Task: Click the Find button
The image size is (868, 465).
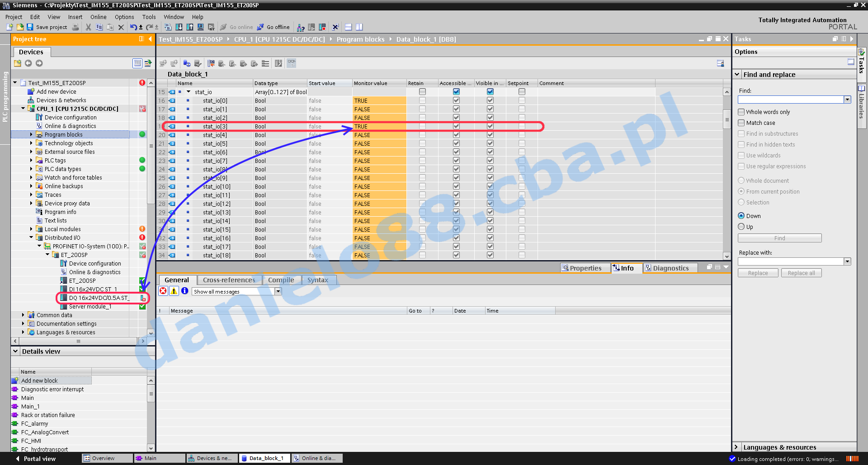Action: [780, 238]
